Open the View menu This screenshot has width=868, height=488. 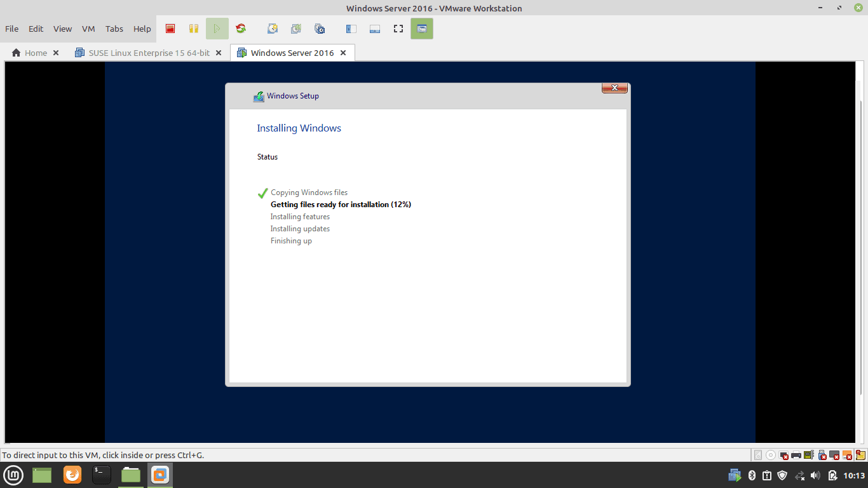(62, 29)
